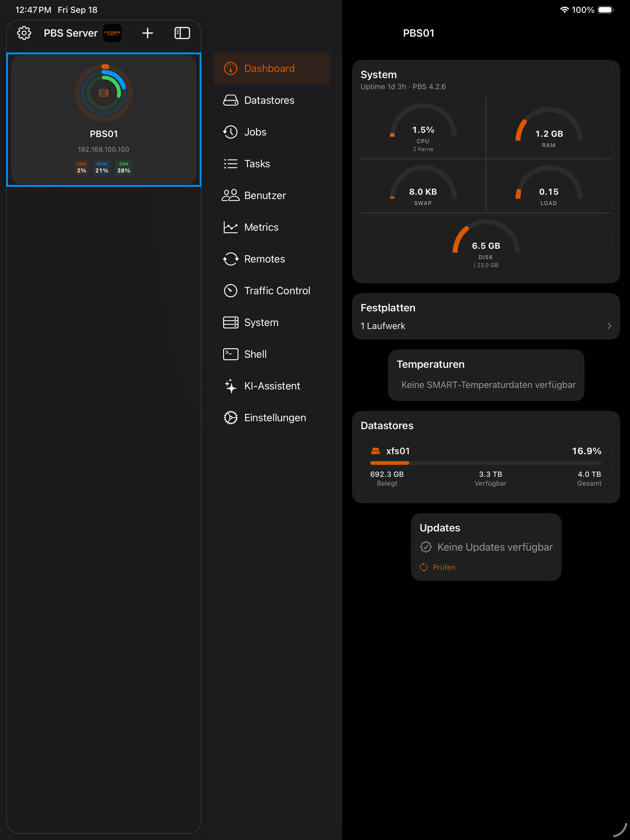Click the Metrics chart icon
The image size is (630, 840).
coord(230,227)
